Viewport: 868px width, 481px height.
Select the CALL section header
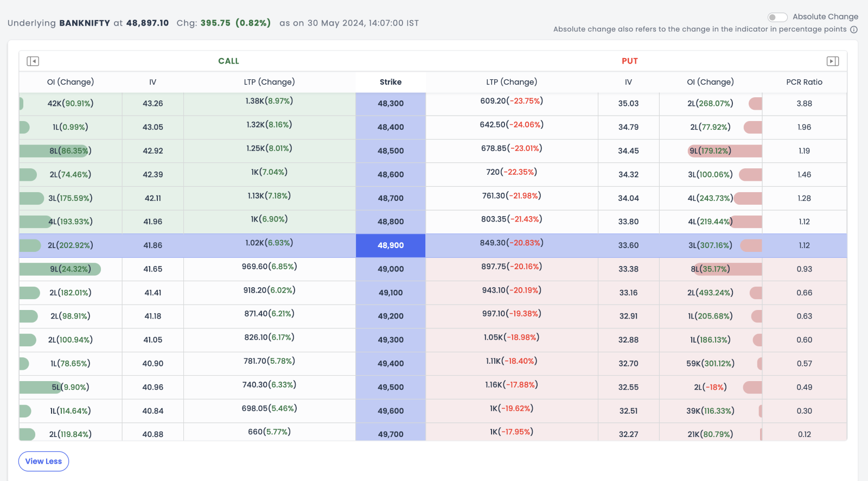click(228, 61)
